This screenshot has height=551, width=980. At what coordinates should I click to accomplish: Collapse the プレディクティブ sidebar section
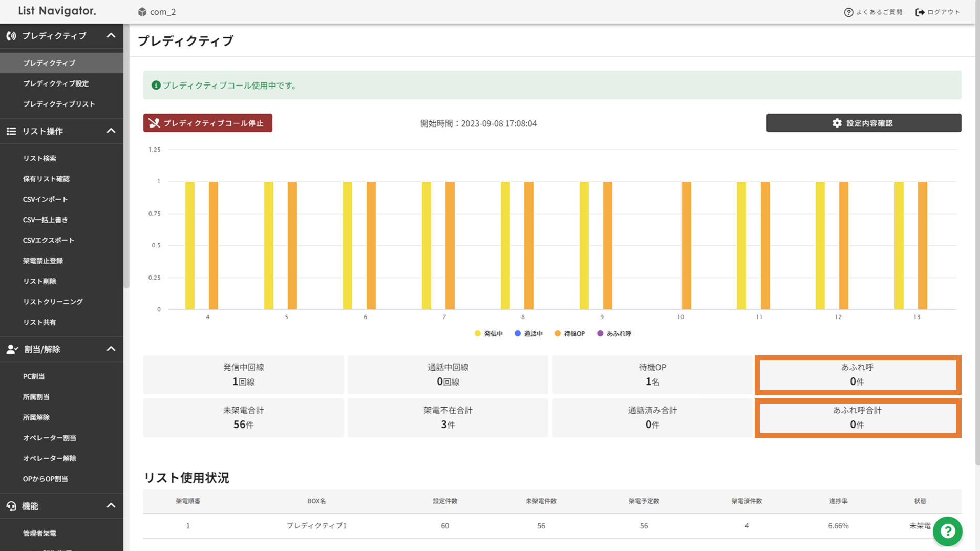(x=111, y=36)
